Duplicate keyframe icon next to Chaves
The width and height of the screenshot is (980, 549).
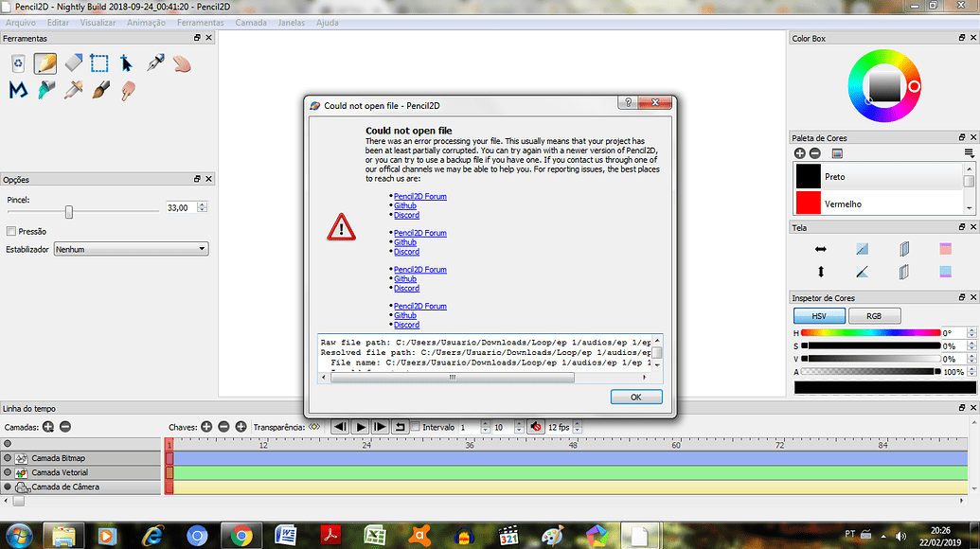(x=241, y=427)
